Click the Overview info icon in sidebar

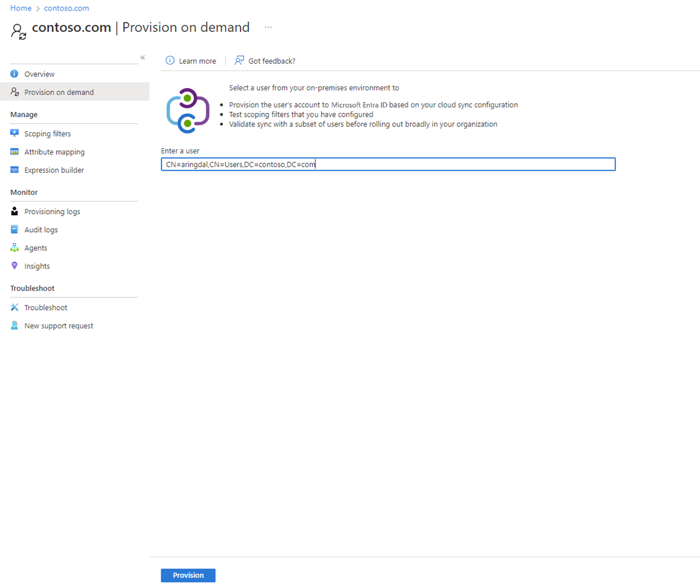coord(15,74)
